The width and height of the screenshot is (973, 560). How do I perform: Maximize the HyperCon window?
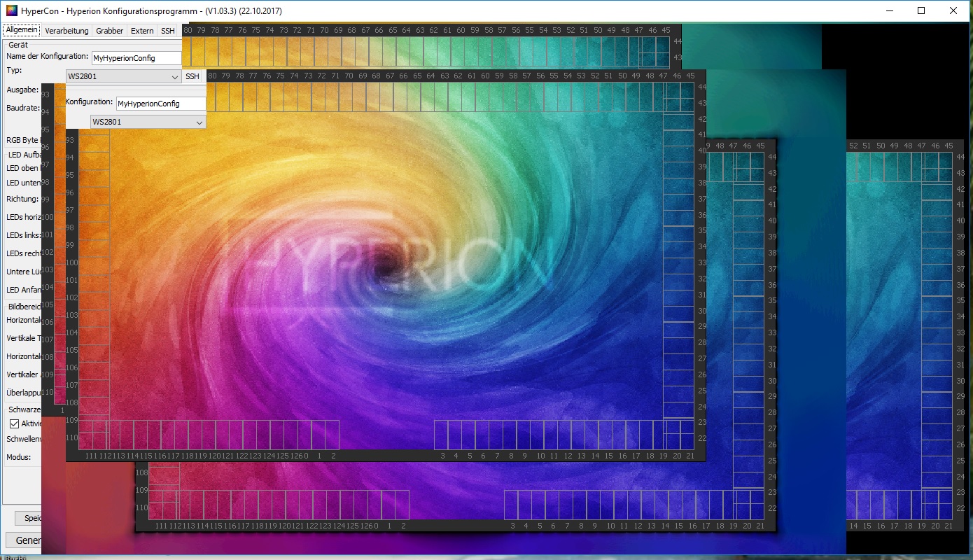coord(921,10)
